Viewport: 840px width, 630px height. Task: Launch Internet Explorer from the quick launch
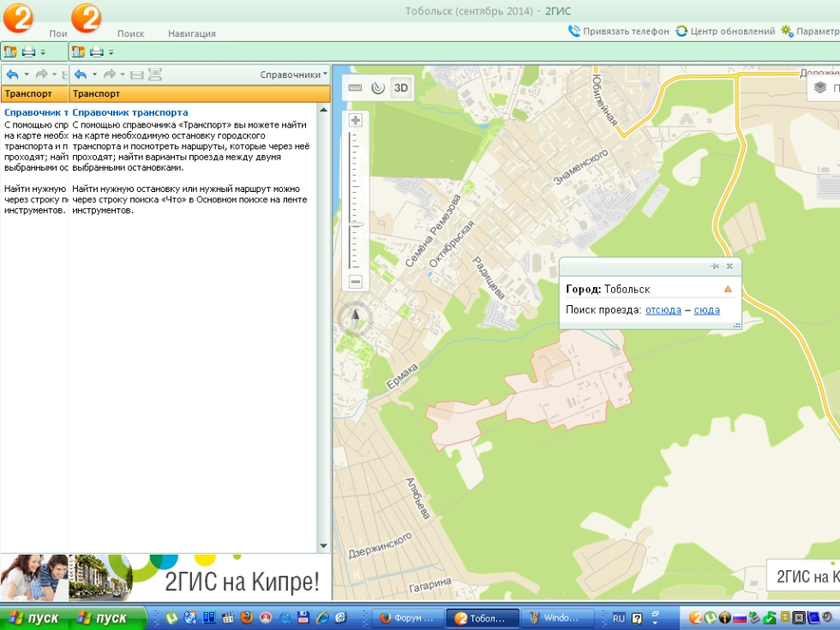(x=322, y=618)
